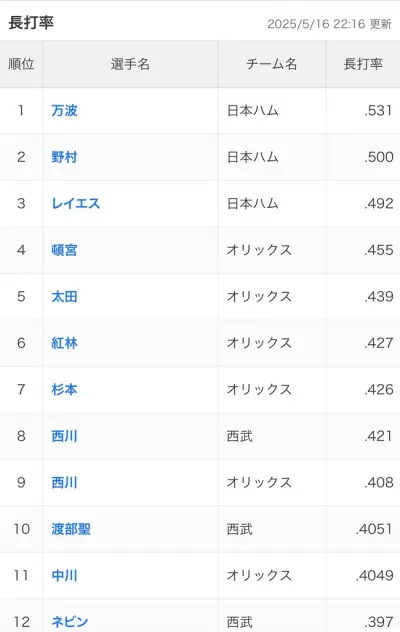
Task: Click the チーム名 column header
Action: (272, 64)
